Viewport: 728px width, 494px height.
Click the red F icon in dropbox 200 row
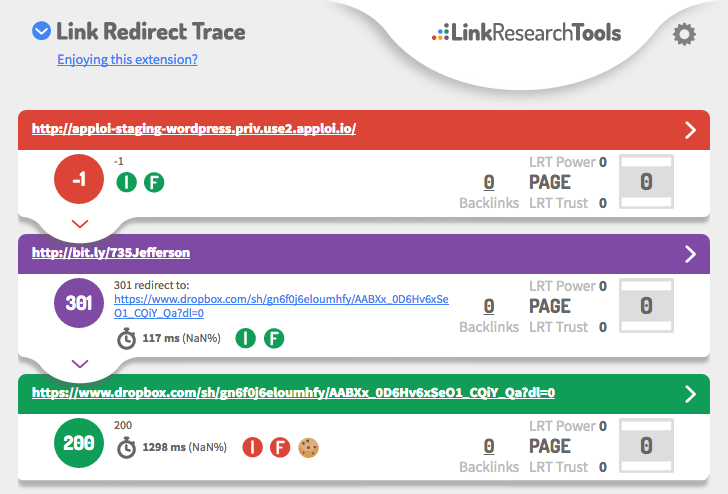(x=280, y=448)
